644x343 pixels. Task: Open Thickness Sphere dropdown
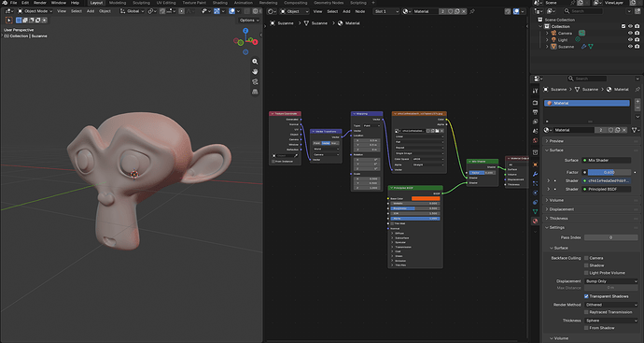(611, 321)
